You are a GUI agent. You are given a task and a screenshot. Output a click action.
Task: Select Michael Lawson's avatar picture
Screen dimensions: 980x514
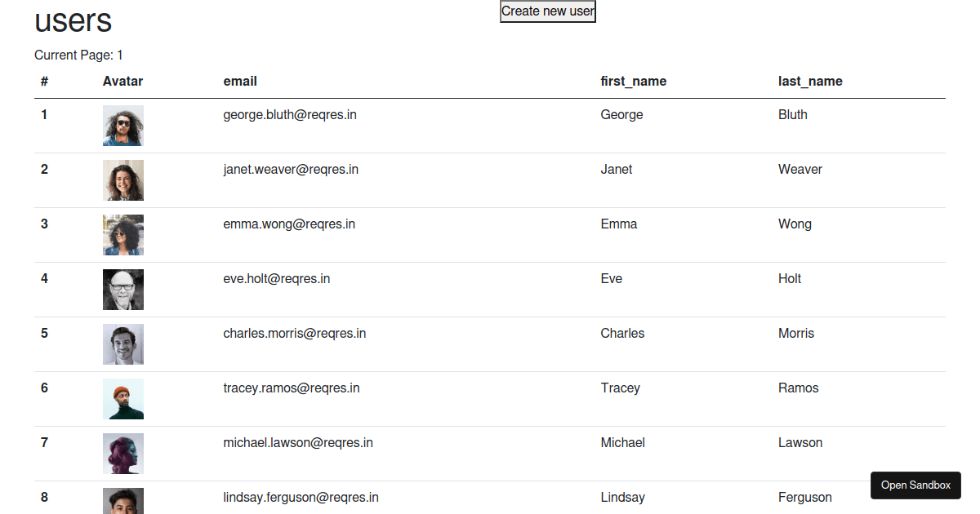pos(123,454)
